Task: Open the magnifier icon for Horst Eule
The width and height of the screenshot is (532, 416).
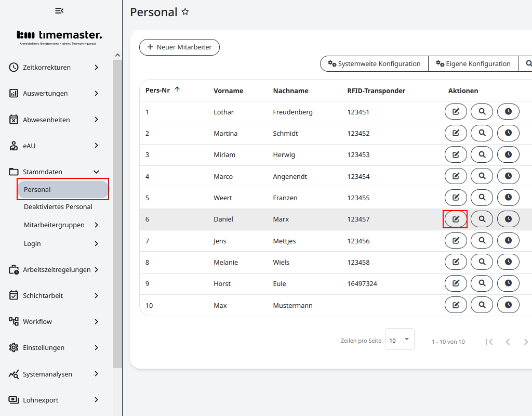Action: (482, 283)
